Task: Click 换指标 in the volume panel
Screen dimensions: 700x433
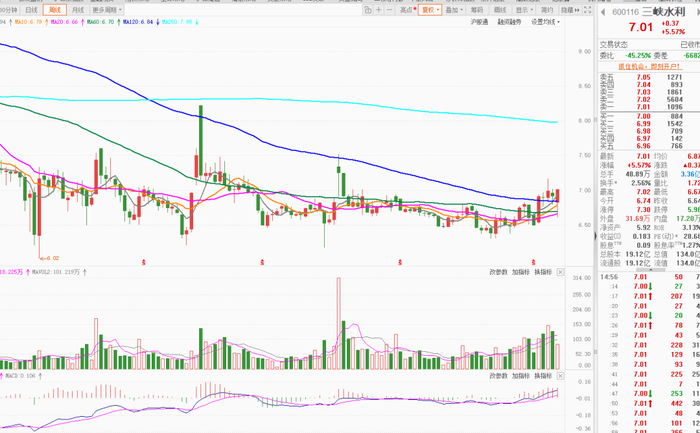Action: coord(543,272)
